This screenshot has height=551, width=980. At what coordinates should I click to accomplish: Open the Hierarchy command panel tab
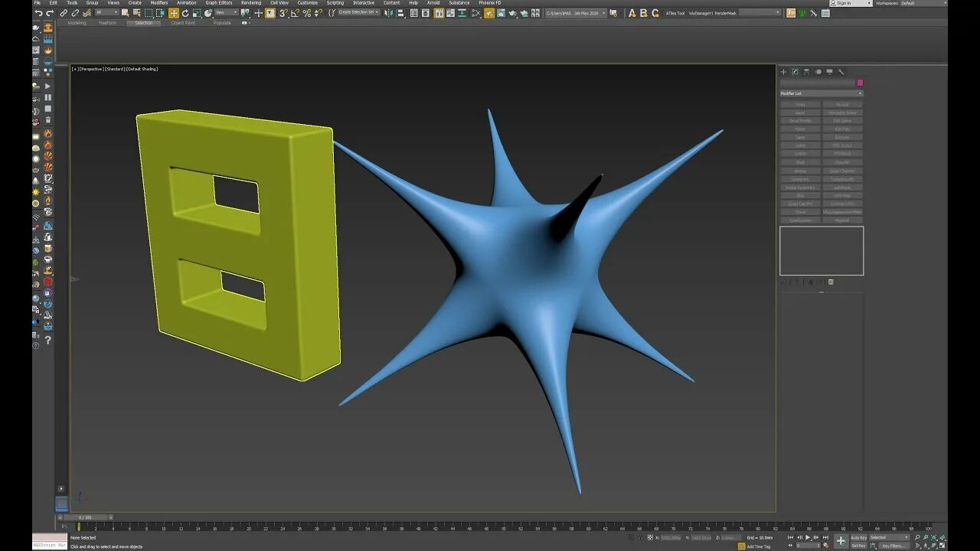click(806, 72)
